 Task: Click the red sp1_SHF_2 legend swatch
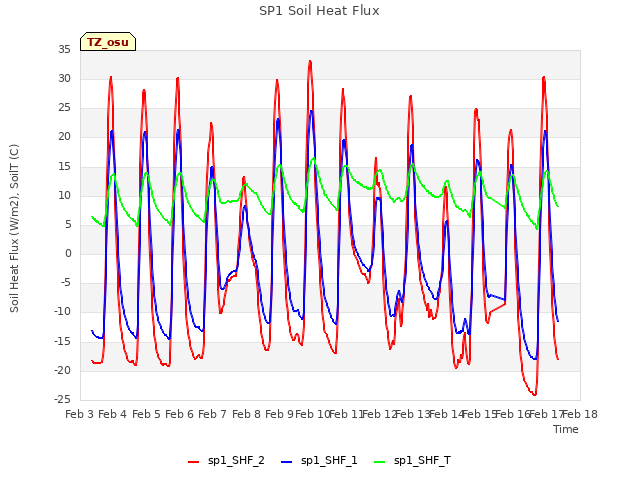(193, 462)
